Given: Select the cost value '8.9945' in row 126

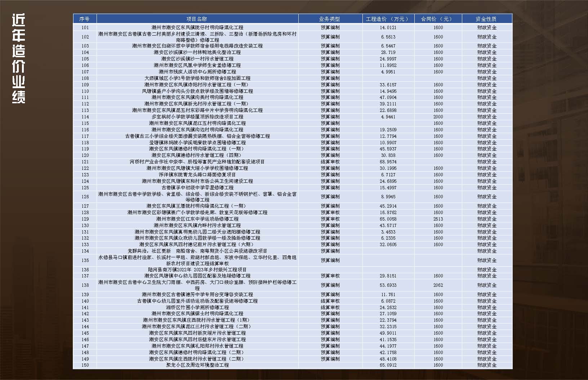Looking at the screenshot, I should click(x=388, y=196).
